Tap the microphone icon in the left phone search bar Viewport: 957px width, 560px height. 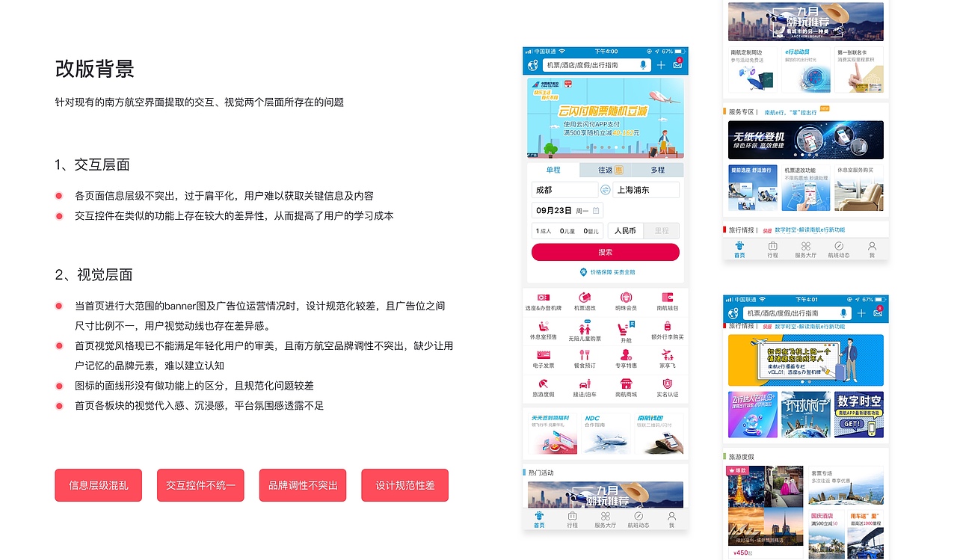[x=644, y=65]
